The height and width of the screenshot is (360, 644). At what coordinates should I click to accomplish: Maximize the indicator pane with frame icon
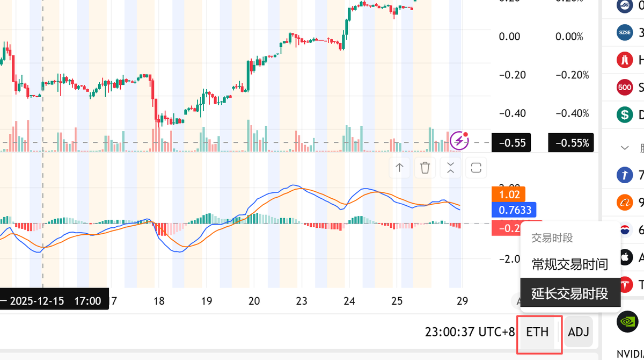tap(476, 167)
